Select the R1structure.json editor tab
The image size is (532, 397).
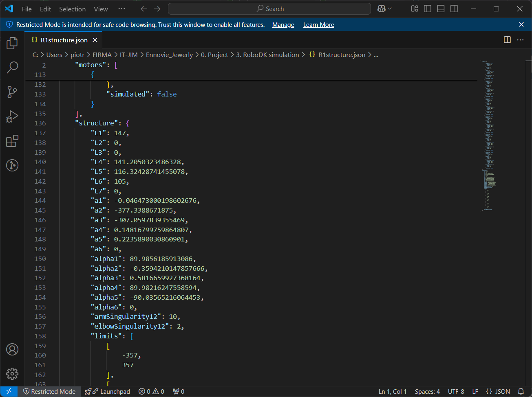(x=64, y=40)
